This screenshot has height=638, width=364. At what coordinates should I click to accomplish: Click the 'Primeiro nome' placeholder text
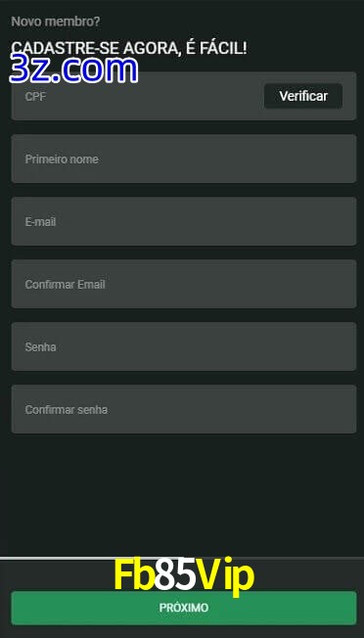pos(62,159)
